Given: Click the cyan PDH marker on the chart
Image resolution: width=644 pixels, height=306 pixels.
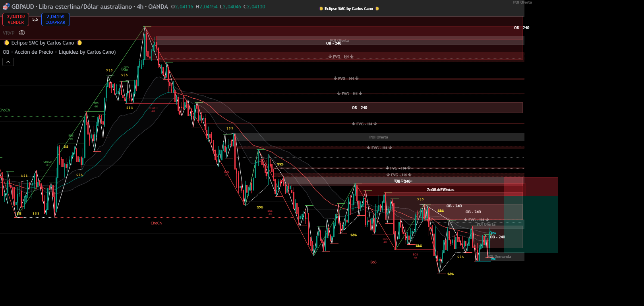Looking at the screenshot, I should pos(493,233).
